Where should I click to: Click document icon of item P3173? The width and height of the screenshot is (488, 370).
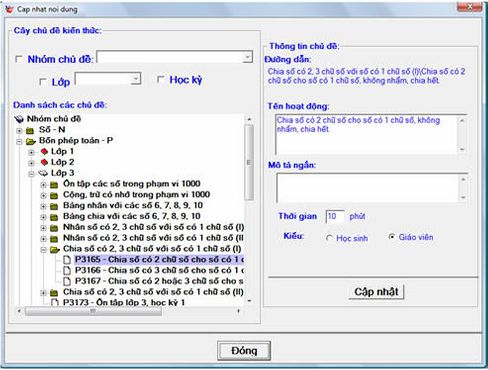coord(55,302)
